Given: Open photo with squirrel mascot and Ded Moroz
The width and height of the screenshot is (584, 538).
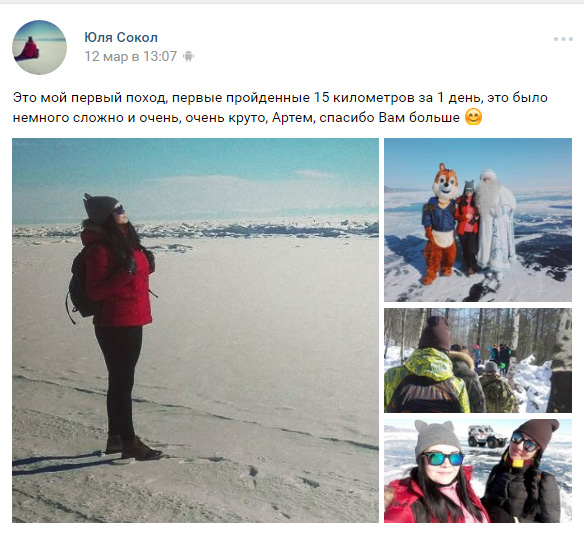Looking at the screenshot, I should [478, 220].
